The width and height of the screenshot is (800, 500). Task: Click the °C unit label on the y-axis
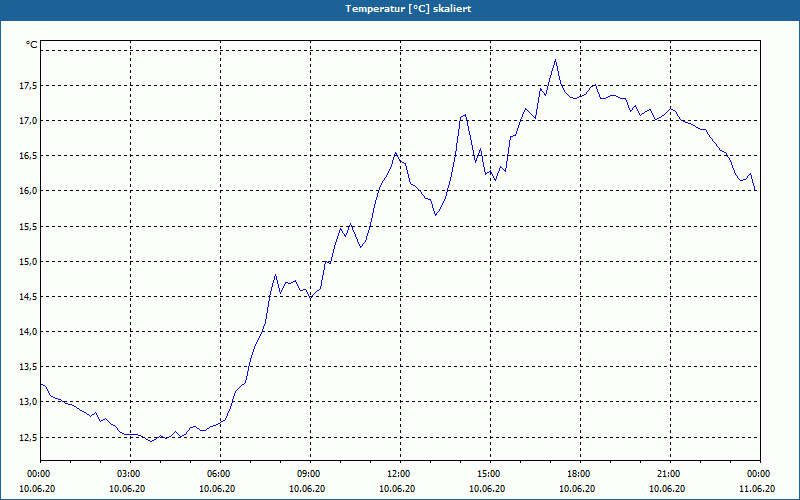(32, 45)
